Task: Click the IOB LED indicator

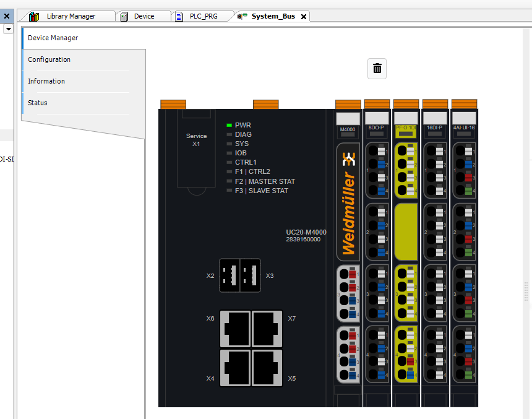Action: click(x=230, y=153)
